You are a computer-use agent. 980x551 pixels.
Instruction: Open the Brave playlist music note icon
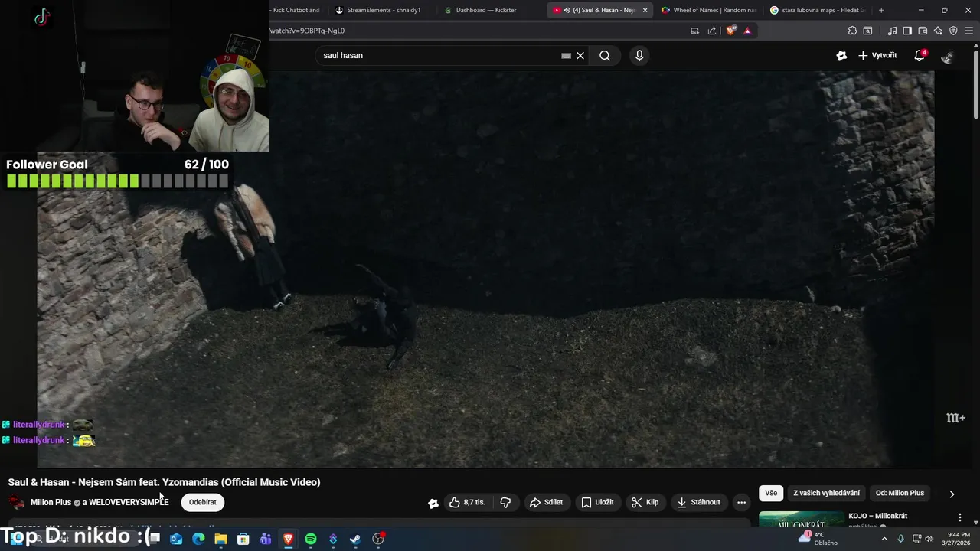coord(892,31)
